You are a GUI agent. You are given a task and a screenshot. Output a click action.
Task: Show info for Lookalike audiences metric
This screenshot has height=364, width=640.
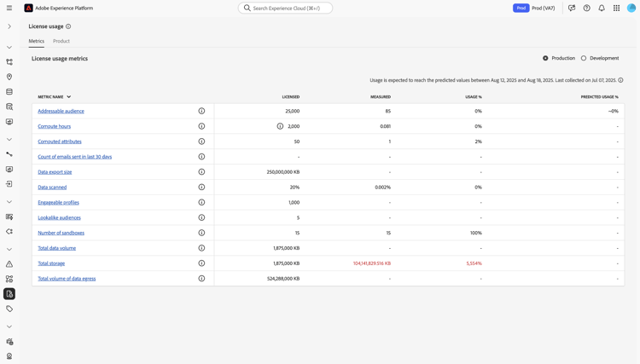tap(201, 217)
